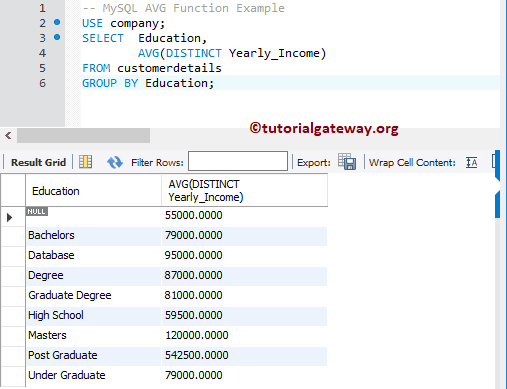The height and width of the screenshot is (389, 507).
Task: Click the USE keyword in the editor
Action: click(x=92, y=23)
